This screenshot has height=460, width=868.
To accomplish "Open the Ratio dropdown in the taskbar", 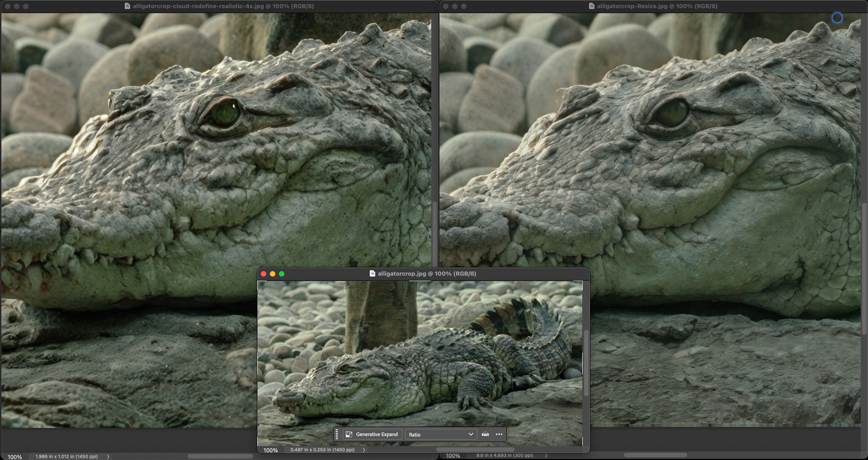I will click(x=441, y=434).
